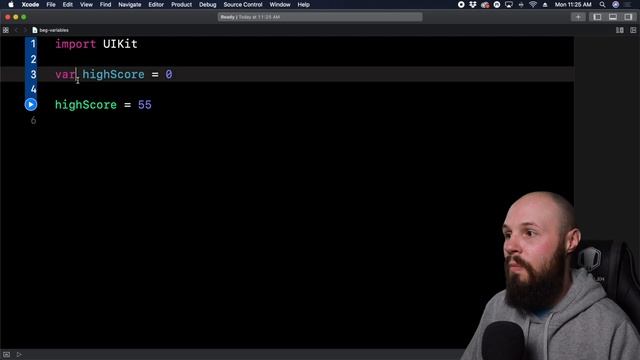Image resolution: width=640 pixels, height=360 pixels.
Task: Click the eject menu bar icon
Action: (x=545, y=4)
